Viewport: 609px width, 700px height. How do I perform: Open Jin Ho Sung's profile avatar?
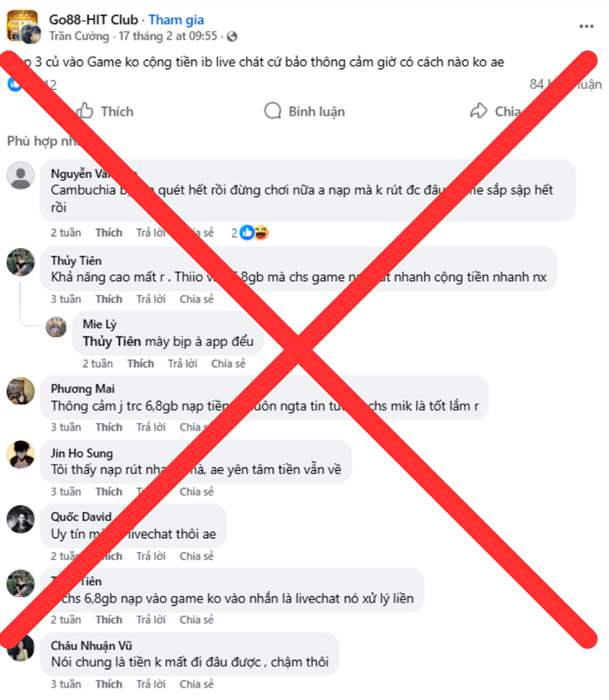click(21, 455)
